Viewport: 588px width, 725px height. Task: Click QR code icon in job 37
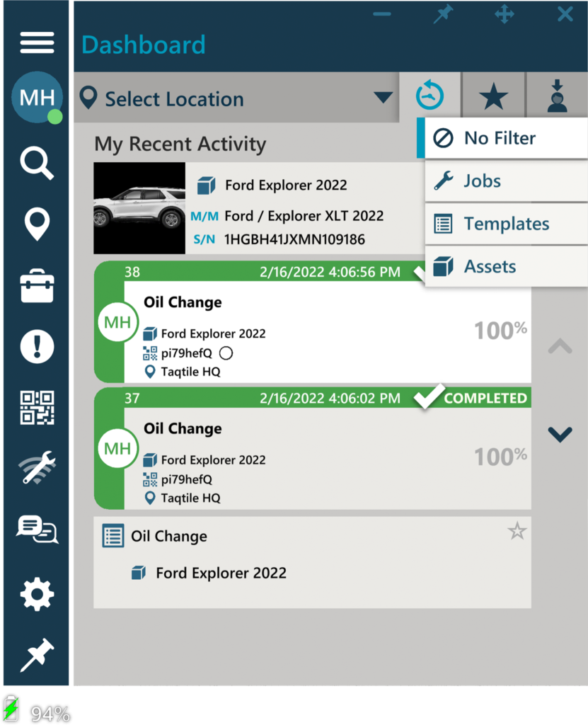tap(150, 479)
